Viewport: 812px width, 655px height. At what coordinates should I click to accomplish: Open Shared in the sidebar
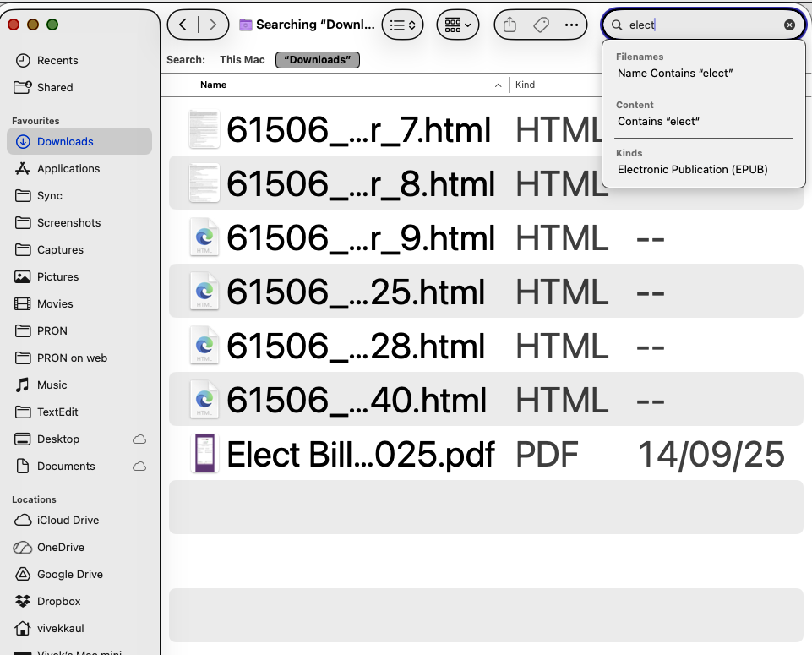pyautogui.click(x=55, y=88)
